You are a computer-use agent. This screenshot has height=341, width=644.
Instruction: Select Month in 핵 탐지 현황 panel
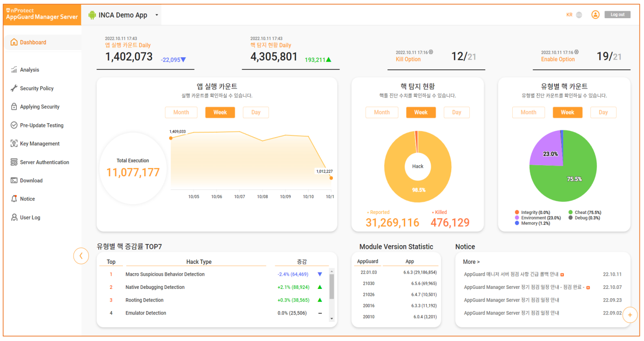(x=382, y=112)
